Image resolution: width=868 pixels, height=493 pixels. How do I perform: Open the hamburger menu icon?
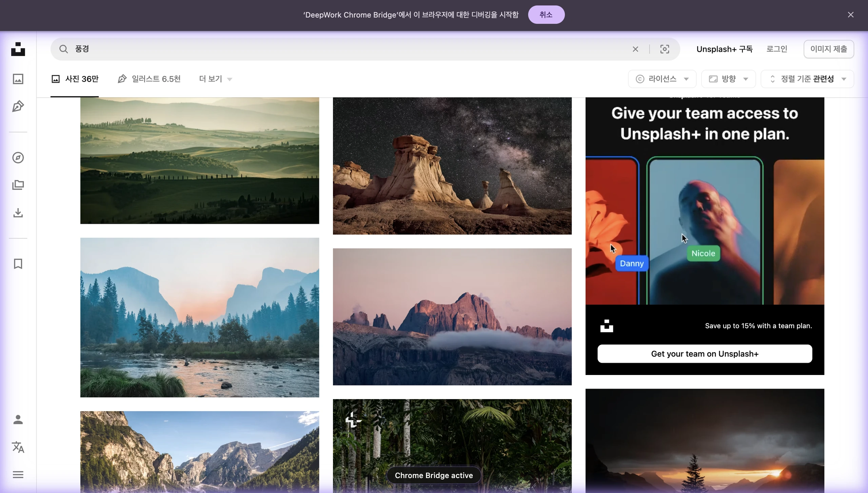tap(18, 475)
